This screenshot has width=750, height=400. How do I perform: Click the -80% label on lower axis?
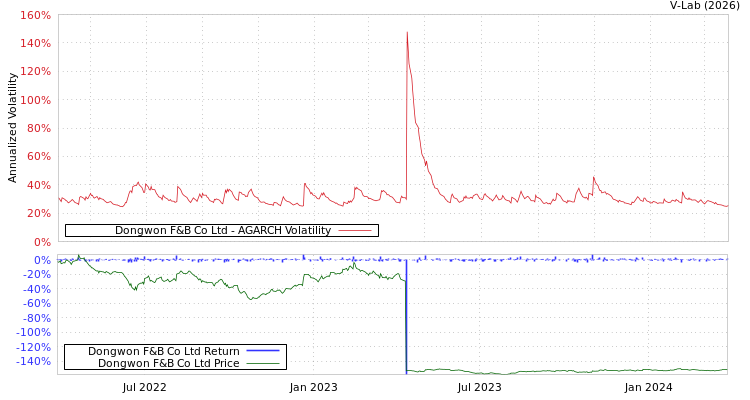point(36,318)
